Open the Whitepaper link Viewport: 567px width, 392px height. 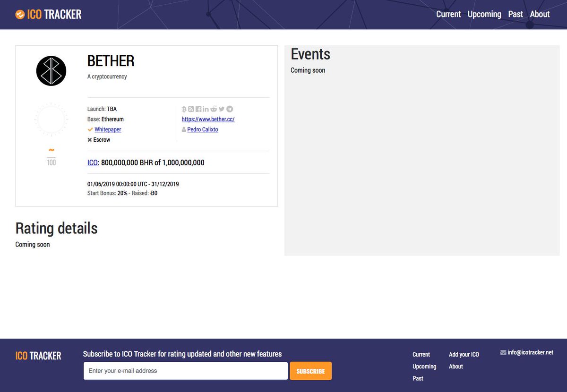click(108, 129)
